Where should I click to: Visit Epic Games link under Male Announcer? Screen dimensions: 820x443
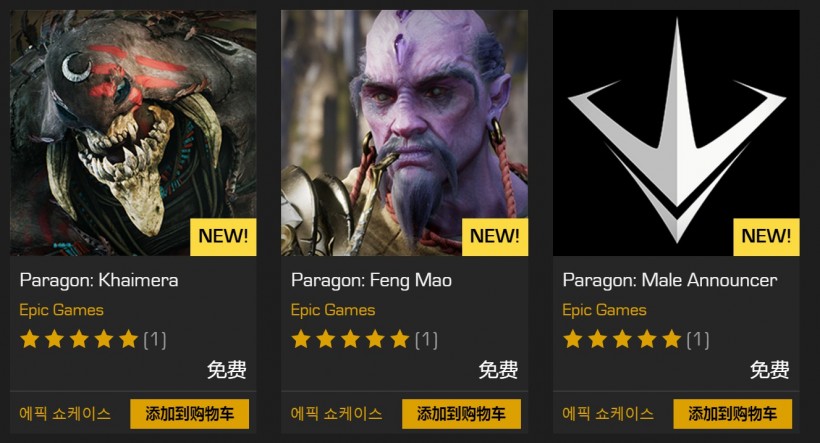604,310
